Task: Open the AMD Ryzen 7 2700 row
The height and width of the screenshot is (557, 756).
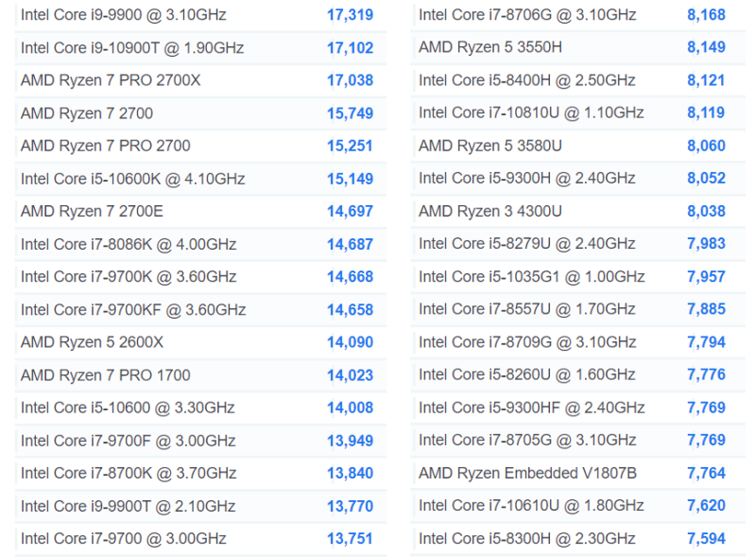Action: click(x=87, y=113)
